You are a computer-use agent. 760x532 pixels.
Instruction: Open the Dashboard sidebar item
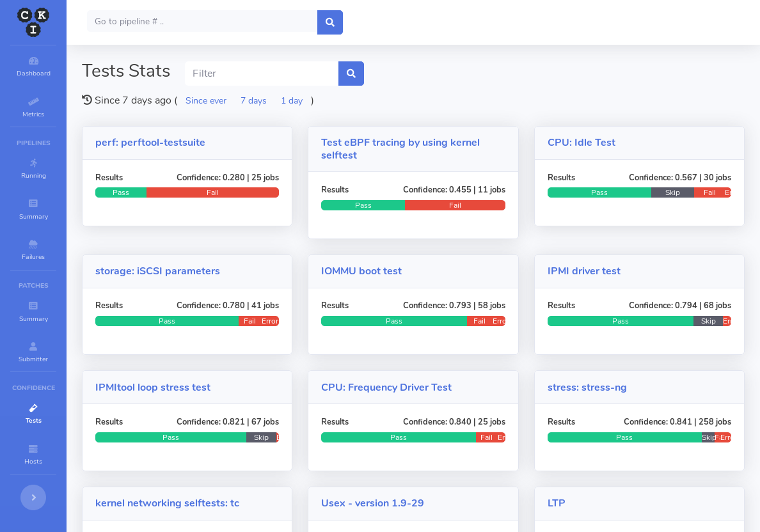(x=33, y=67)
